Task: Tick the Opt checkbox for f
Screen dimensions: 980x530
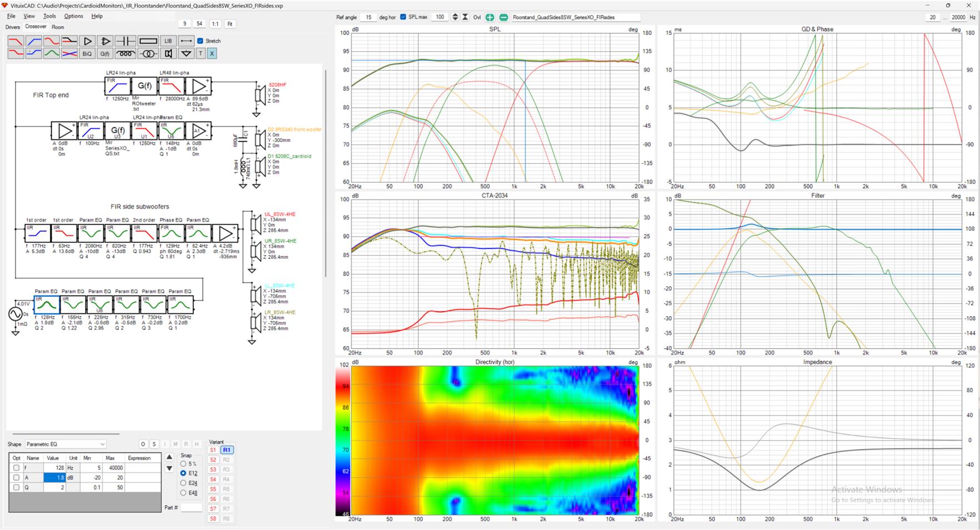Action: pos(16,468)
